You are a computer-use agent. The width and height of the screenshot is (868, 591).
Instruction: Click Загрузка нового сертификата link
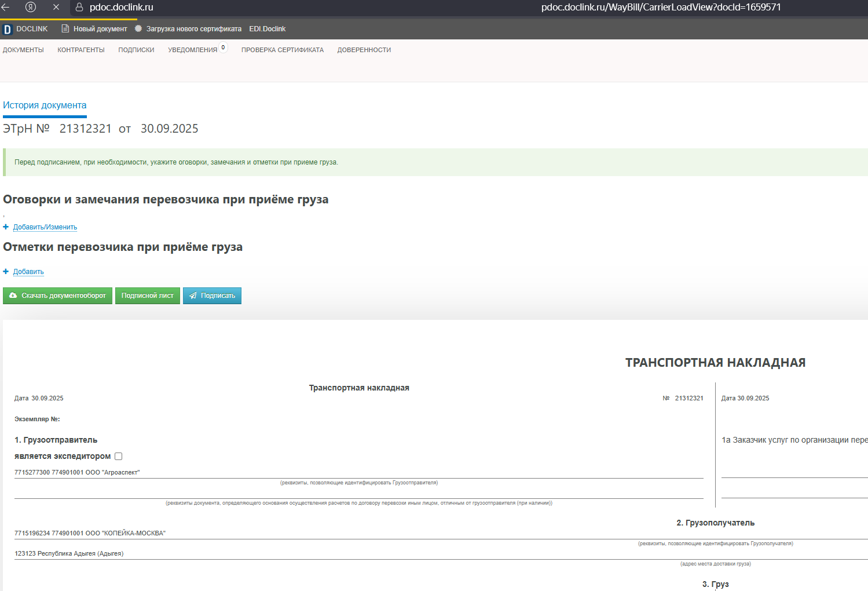[194, 29]
